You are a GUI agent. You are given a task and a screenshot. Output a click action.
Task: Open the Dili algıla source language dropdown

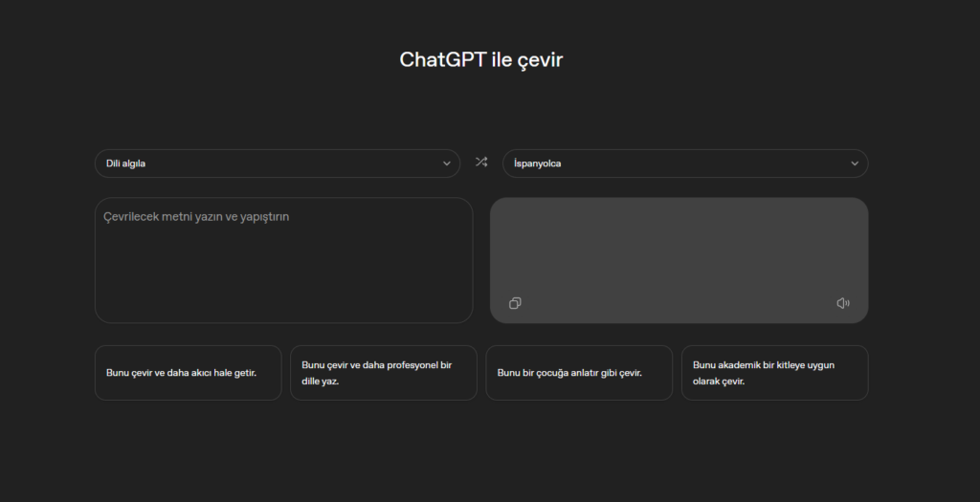tap(278, 164)
